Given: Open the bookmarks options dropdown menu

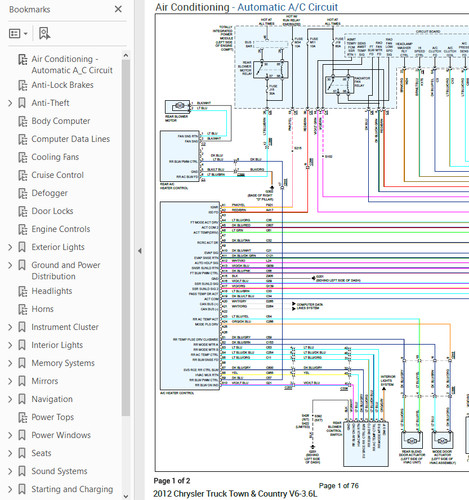Looking at the screenshot, I should (x=18, y=34).
